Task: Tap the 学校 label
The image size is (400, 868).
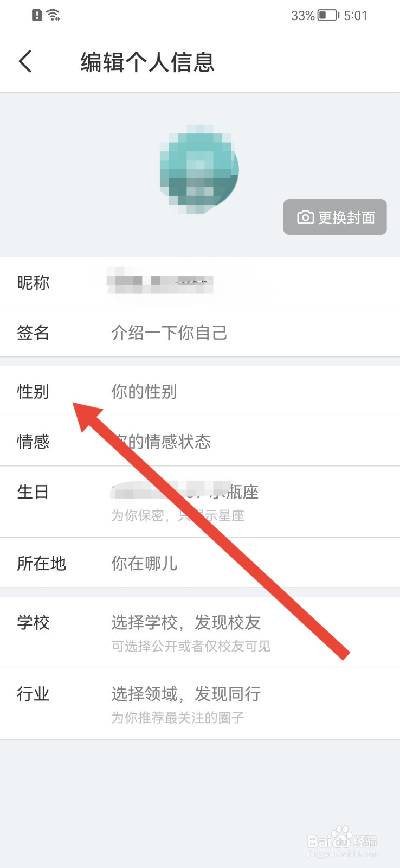Action: pyautogui.click(x=33, y=622)
